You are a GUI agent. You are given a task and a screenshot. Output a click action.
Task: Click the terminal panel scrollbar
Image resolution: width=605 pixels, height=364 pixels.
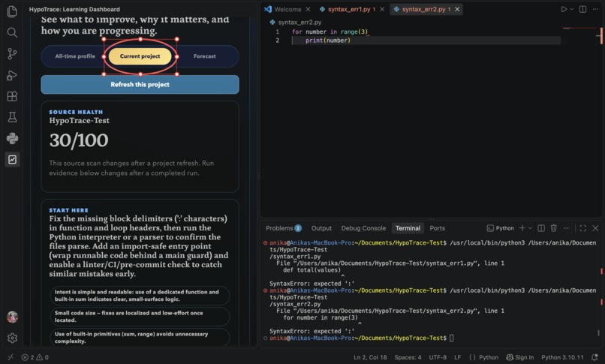point(600,287)
